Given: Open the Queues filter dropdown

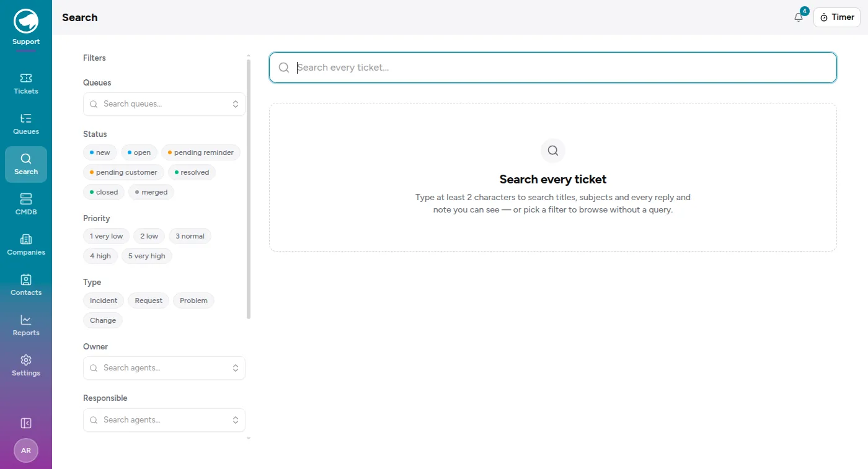Looking at the screenshot, I should 164,104.
